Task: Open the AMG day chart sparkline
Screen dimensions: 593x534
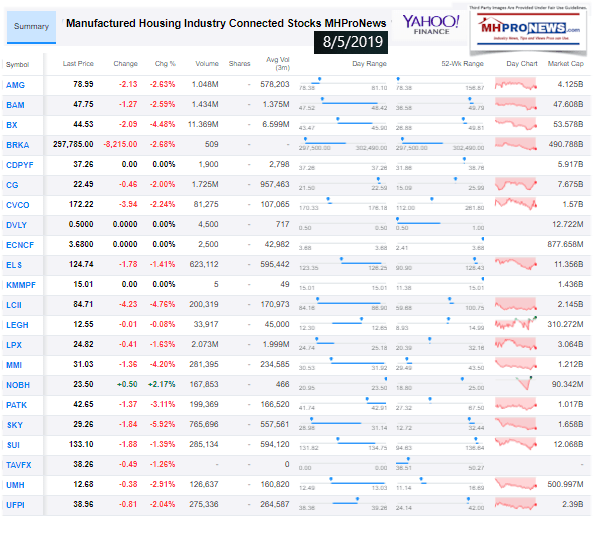Action: [x=516, y=84]
